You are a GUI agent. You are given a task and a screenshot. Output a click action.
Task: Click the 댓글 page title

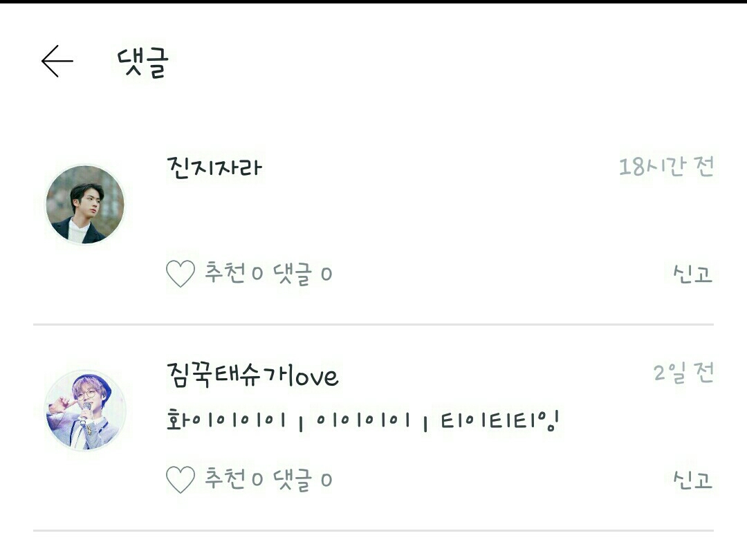pos(143,62)
